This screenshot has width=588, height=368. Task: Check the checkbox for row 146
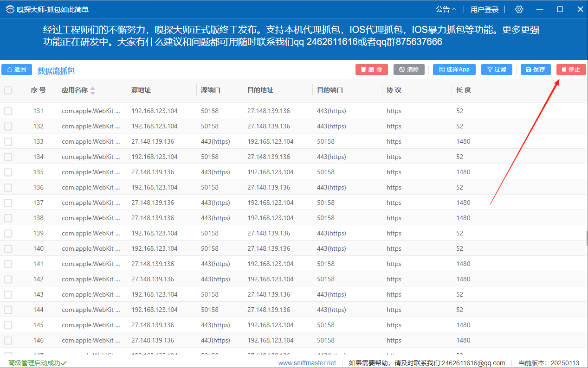coord(8,341)
